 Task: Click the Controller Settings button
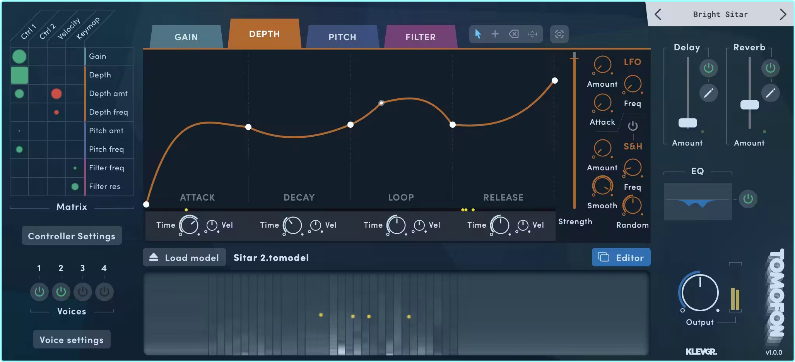[x=71, y=236]
